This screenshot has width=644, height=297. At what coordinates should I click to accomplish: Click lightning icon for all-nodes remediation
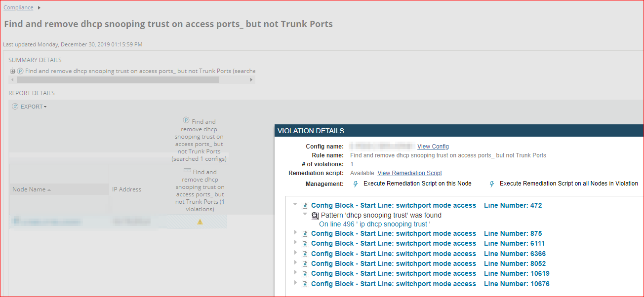[x=491, y=184]
